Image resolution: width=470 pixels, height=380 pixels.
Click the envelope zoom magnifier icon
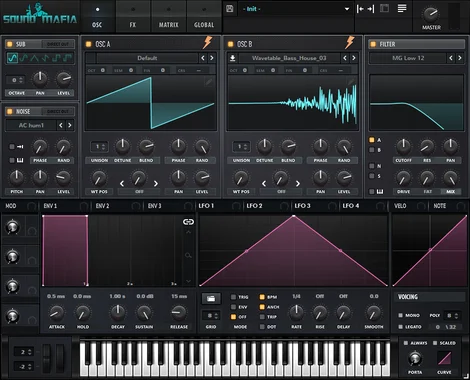pyautogui.click(x=188, y=256)
